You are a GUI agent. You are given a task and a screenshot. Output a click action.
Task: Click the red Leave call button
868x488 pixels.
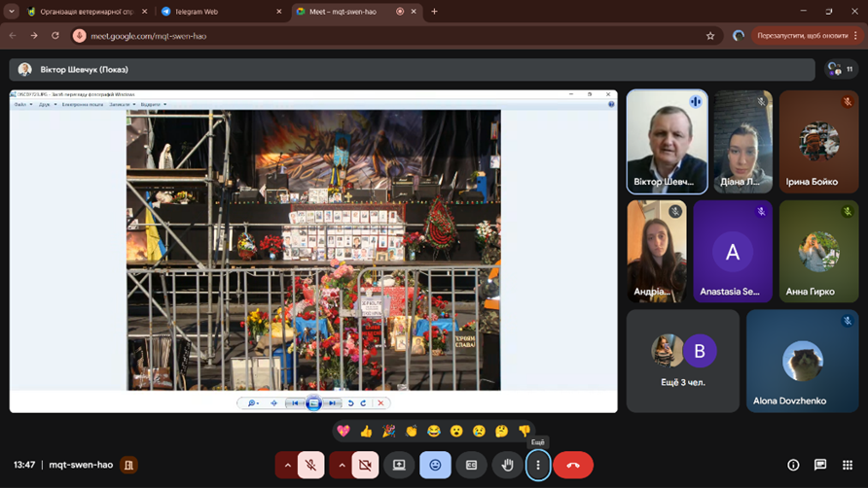tap(572, 466)
